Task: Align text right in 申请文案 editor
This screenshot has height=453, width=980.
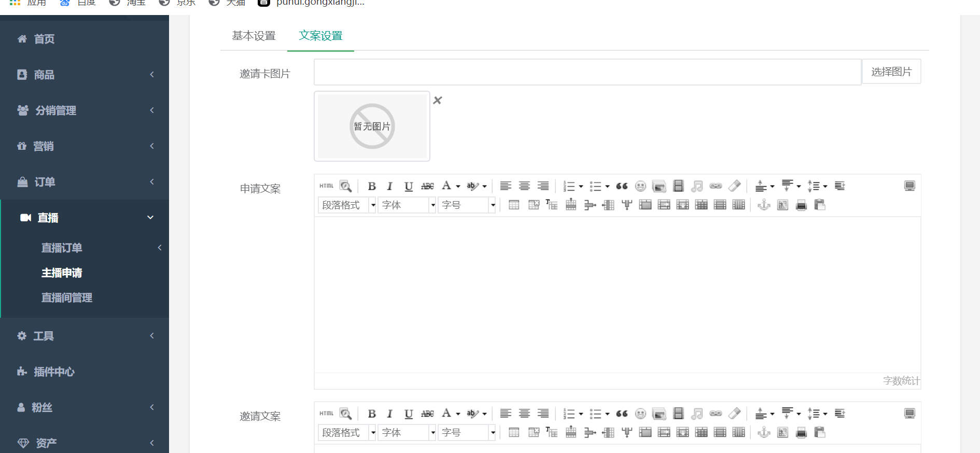Action: click(x=543, y=186)
